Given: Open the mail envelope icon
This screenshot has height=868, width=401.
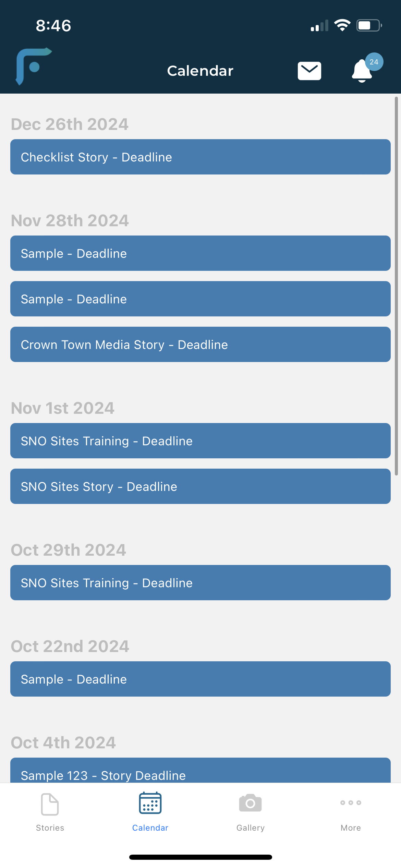Looking at the screenshot, I should (x=309, y=71).
